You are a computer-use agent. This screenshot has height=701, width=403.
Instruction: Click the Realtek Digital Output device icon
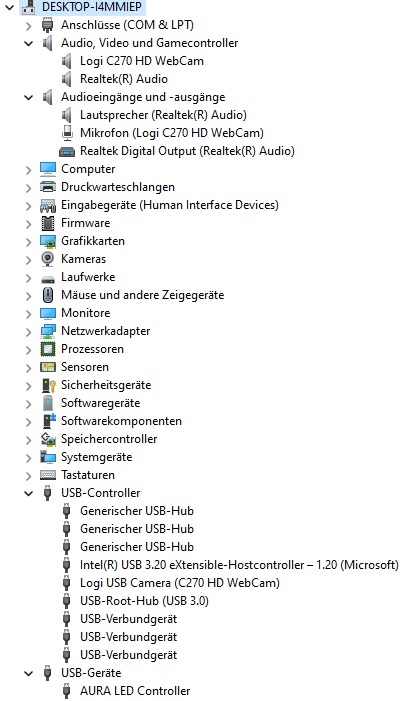pyautogui.click(x=67, y=152)
